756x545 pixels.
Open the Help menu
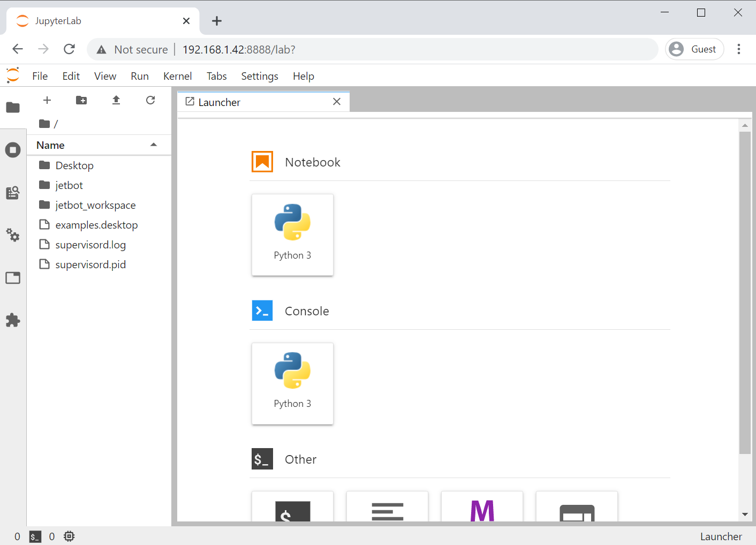click(304, 76)
